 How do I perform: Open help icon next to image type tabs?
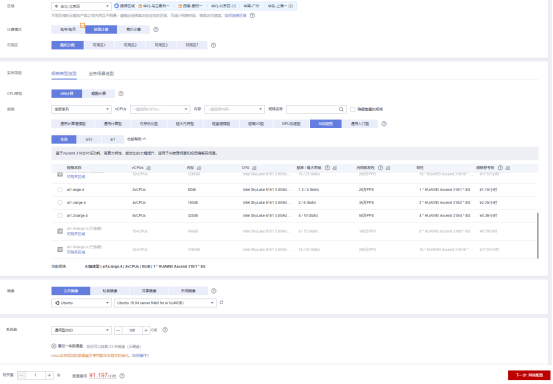coord(213,291)
